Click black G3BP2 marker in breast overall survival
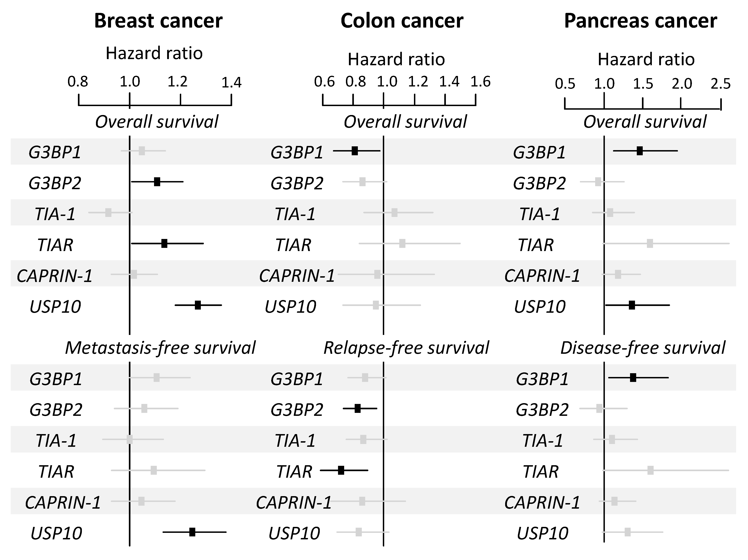Image resolution: width=748 pixels, height=560 pixels. pyautogui.click(x=157, y=182)
